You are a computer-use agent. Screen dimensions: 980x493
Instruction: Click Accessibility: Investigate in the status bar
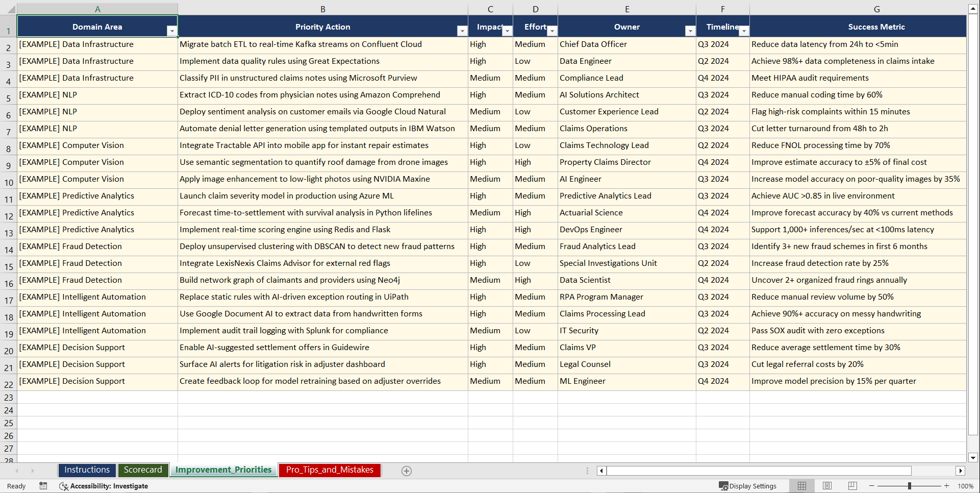110,486
